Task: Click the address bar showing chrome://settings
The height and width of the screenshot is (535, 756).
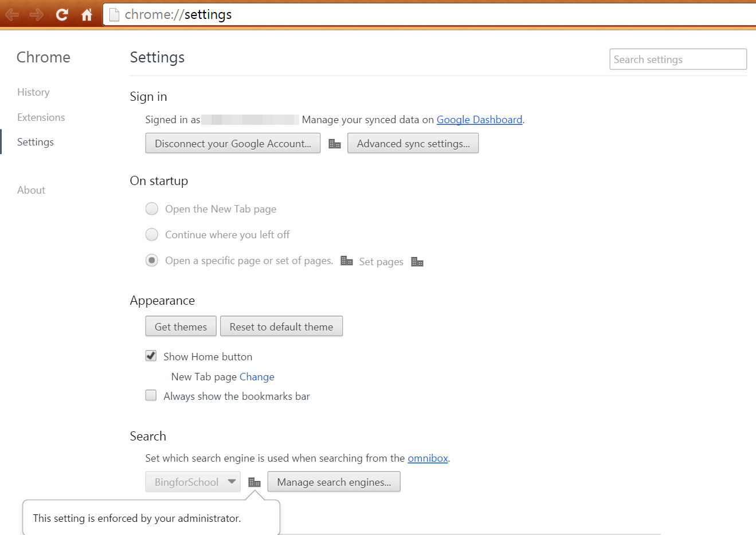Action: click(x=430, y=14)
